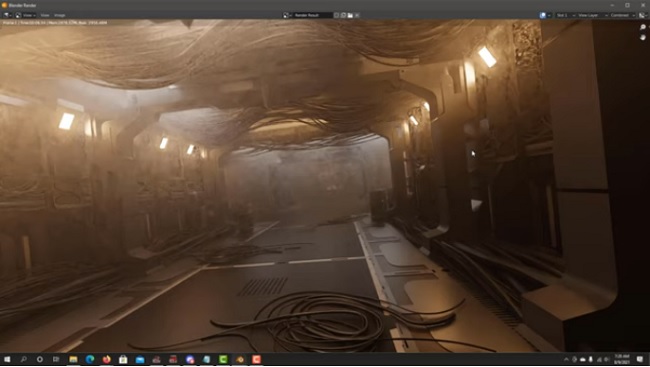Open the View menu

click(x=45, y=15)
